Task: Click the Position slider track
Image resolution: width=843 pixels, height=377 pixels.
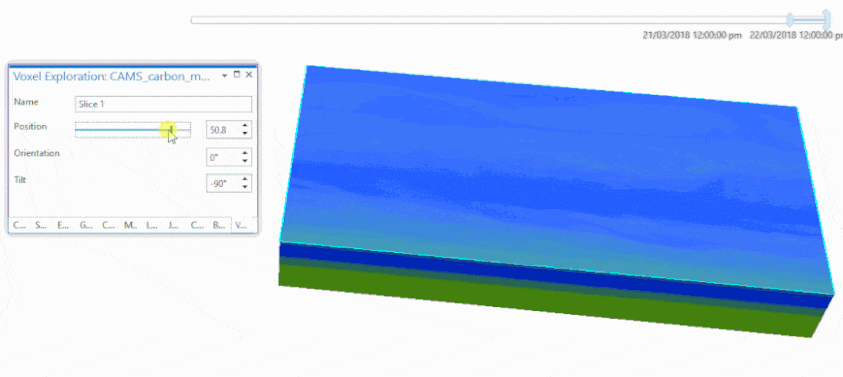Action: (132, 130)
